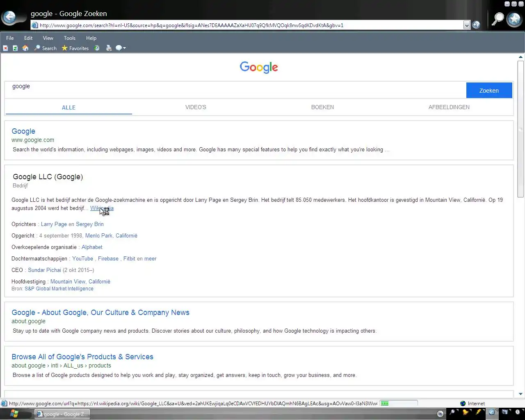
Task: Click the camera tray icon
Action: (x=505, y=412)
